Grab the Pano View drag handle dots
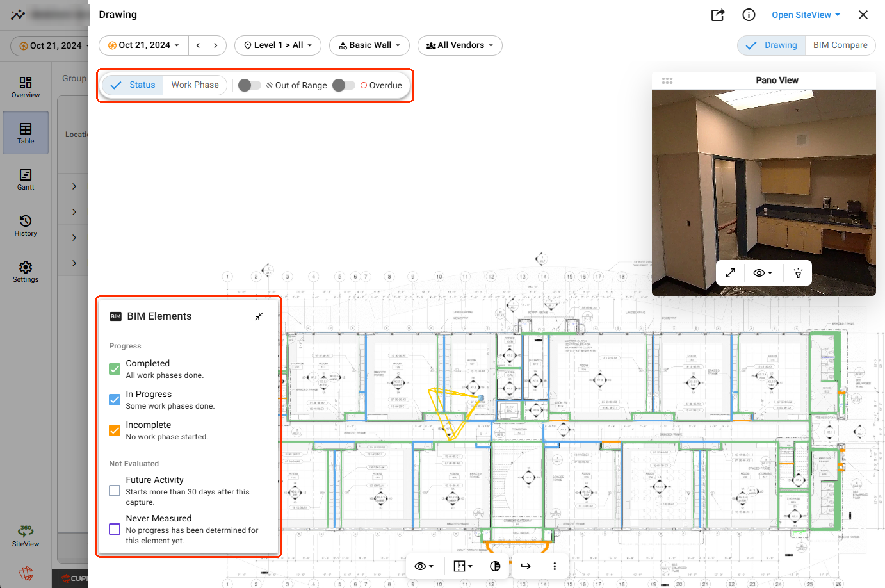Viewport: 885px width, 588px height. coord(667,81)
